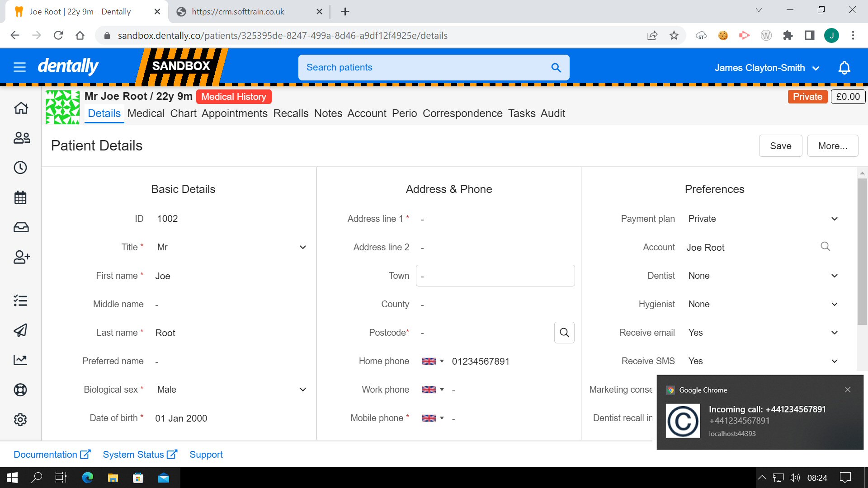Screen dimensions: 868x488
Task: Open the clock waiting room sidebar icon
Action: point(20,168)
